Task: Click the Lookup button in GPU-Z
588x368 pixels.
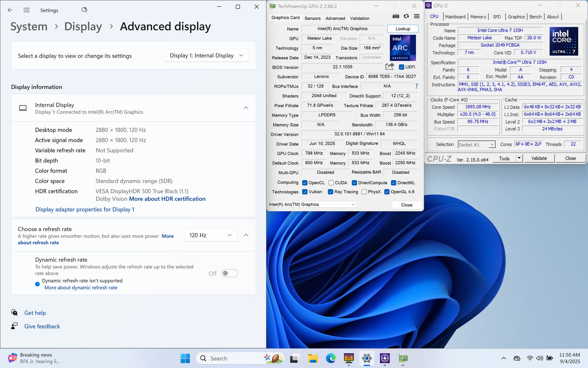Action: [403, 29]
